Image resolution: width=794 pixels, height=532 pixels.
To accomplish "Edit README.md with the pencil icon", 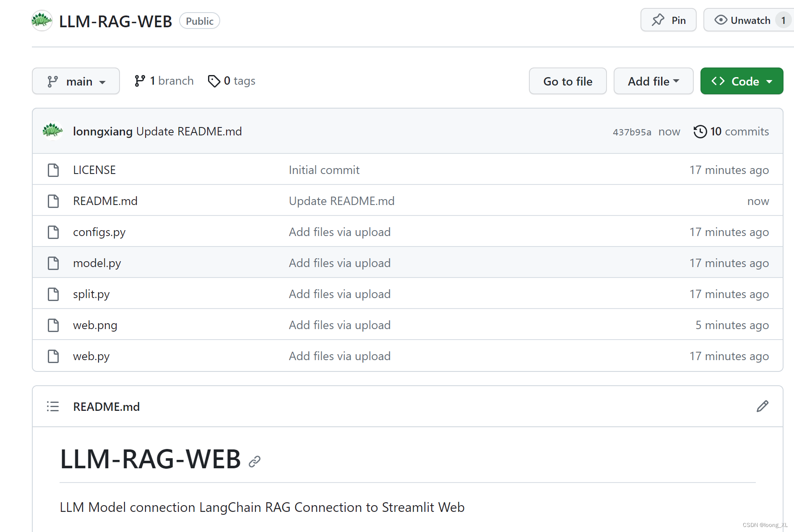I will [x=763, y=406].
